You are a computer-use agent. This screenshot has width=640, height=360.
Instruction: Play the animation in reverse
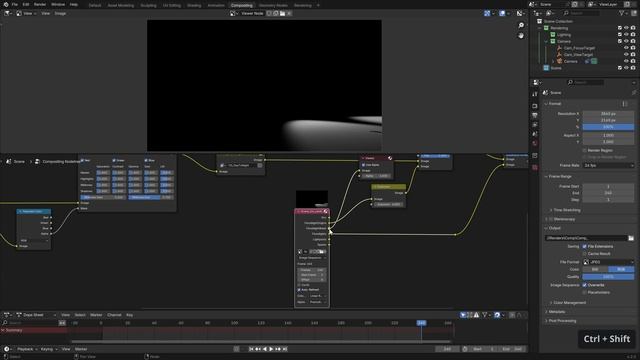pos(264,349)
